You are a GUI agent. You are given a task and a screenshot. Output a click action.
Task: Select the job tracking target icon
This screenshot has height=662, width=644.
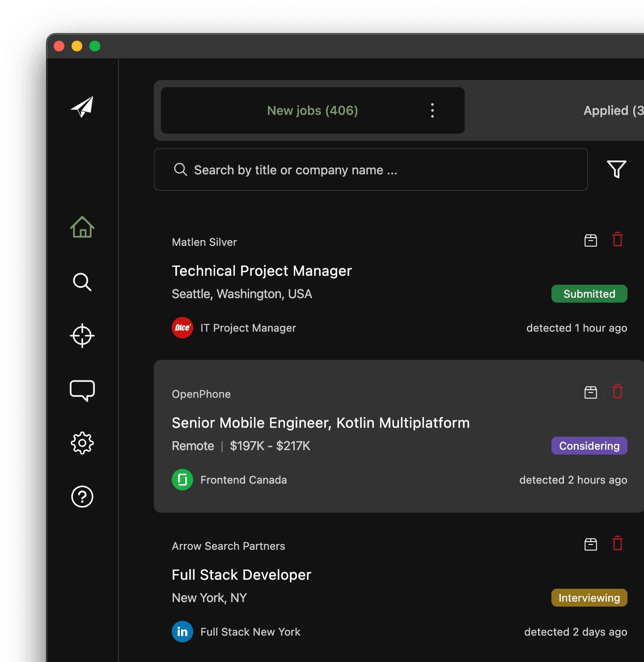tap(82, 336)
